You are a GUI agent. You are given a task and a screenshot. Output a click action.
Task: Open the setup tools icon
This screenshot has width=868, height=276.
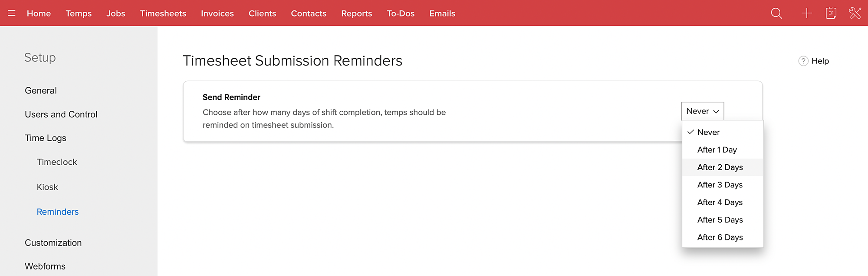[855, 13]
